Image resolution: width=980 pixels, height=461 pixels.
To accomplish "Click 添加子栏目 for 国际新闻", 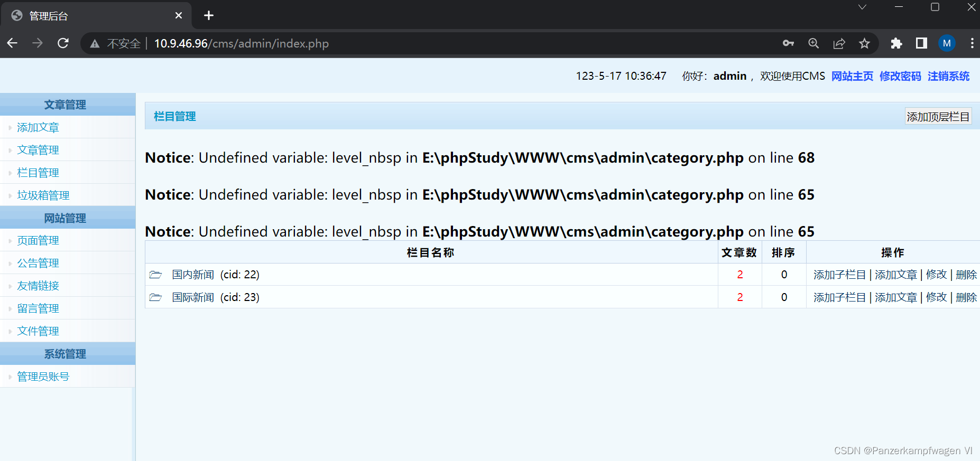I will click(839, 297).
